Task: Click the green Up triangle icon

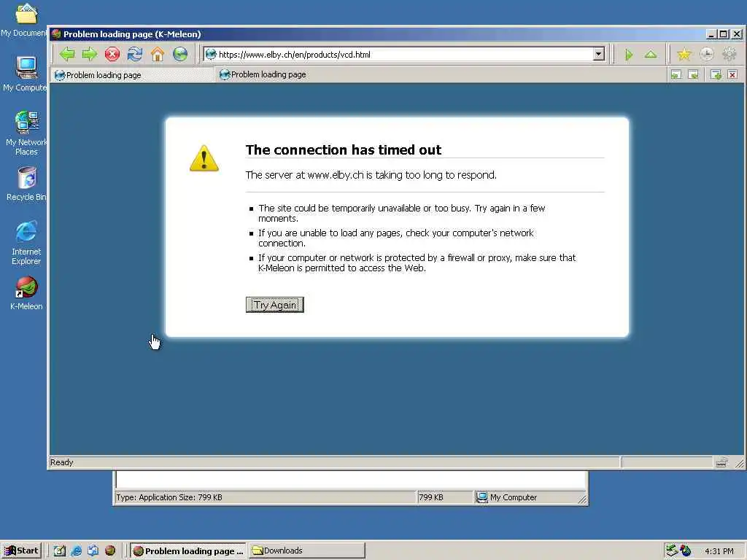Action: click(x=651, y=54)
